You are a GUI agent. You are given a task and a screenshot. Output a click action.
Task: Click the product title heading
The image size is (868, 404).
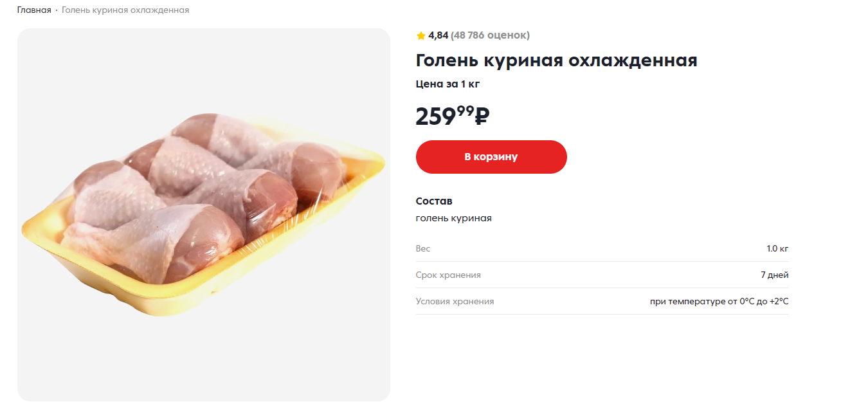point(556,60)
